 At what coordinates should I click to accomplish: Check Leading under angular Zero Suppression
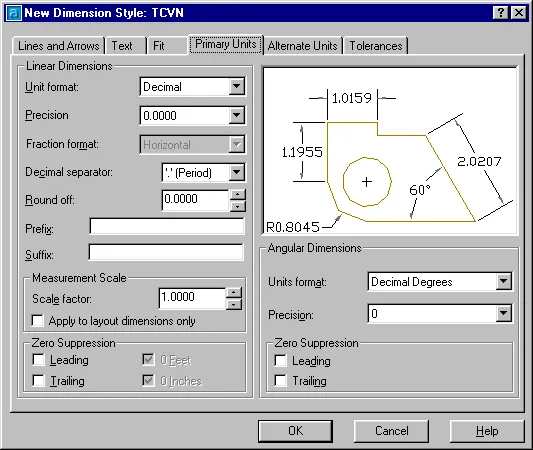(x=280, y=360)
